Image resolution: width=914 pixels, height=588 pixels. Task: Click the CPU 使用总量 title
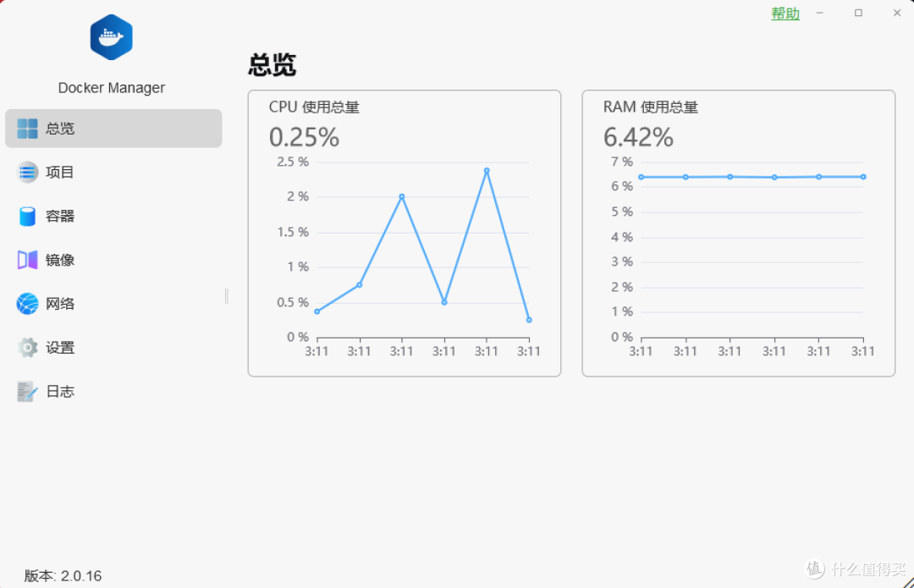click(314, 107)
